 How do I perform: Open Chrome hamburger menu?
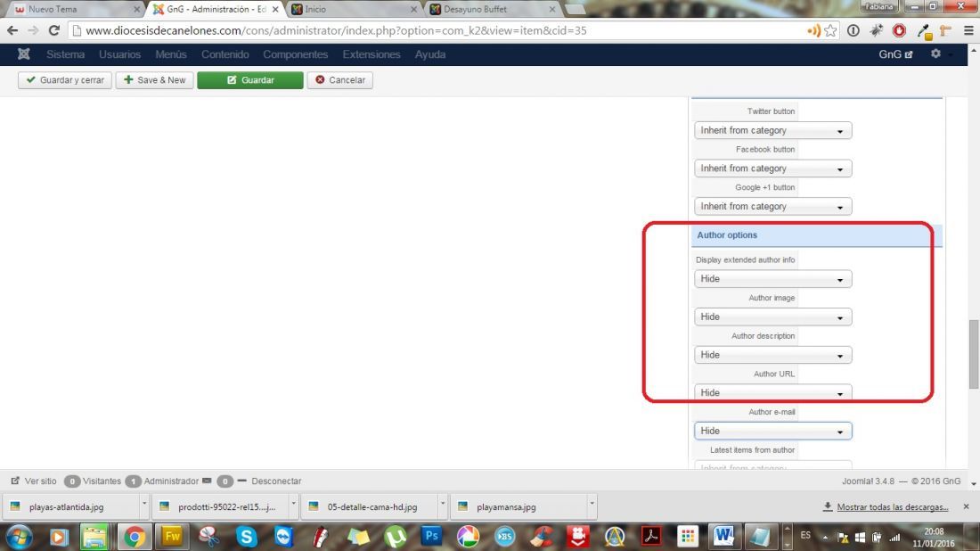tap(968, 30)
